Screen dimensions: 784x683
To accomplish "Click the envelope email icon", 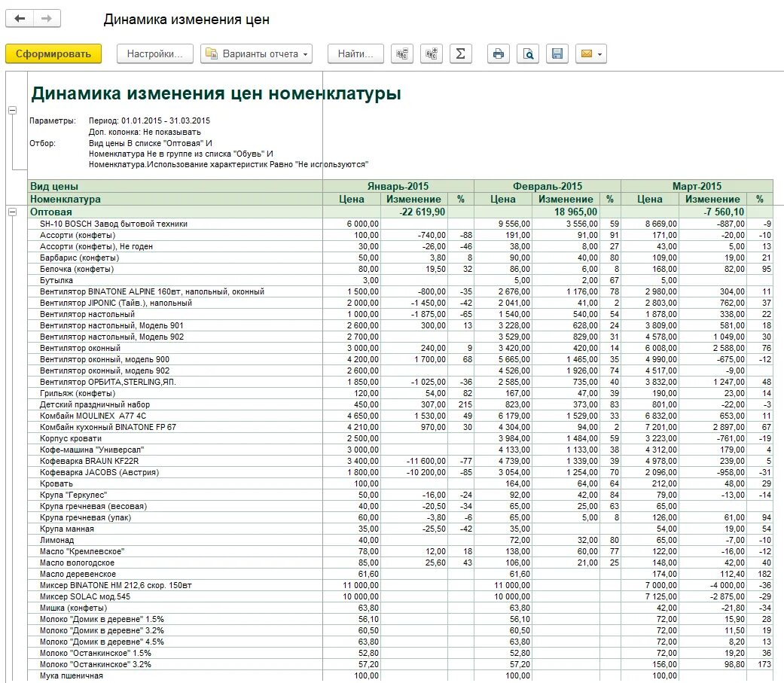I will pos(587,53).
